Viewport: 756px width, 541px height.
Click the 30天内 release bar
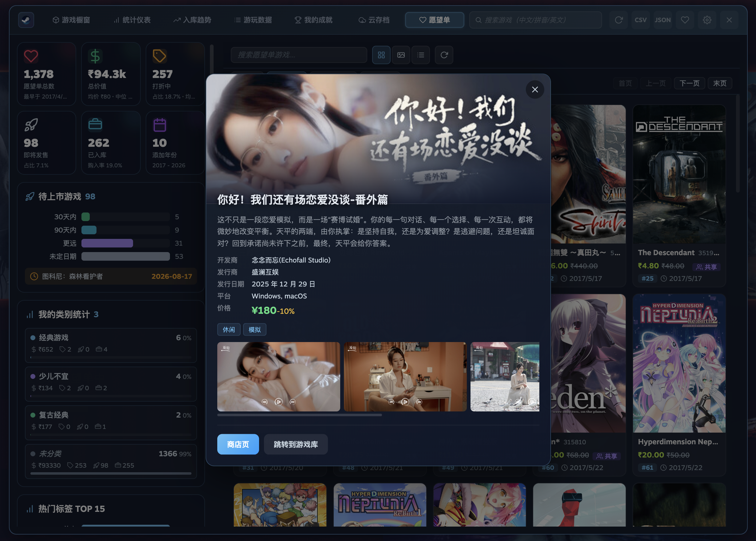[x=126, y=217]
